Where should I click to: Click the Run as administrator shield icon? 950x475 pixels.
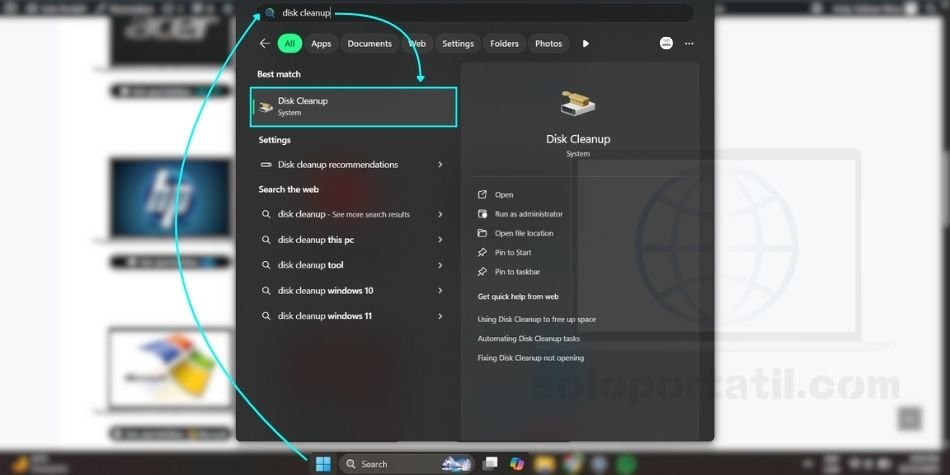click(482, 214)
